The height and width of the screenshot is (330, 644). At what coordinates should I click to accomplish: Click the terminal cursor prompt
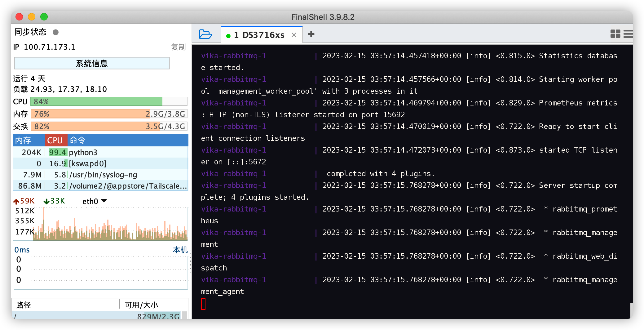203,304
